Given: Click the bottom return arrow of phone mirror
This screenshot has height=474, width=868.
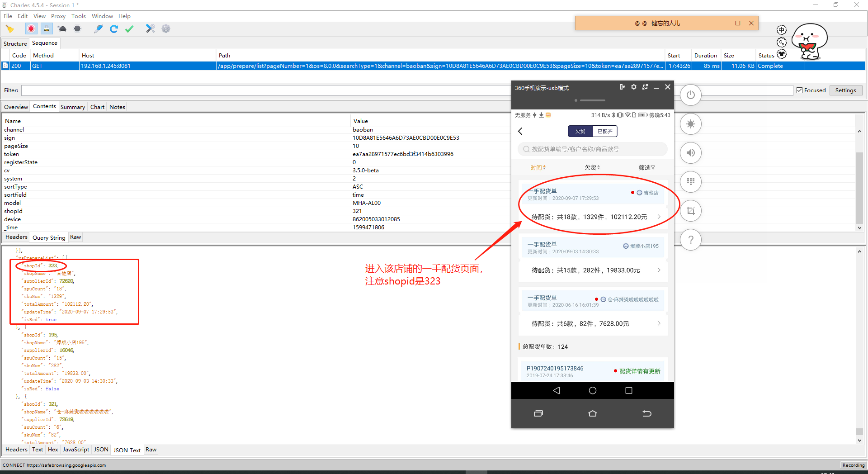Looking at the screenshot, I should coord(647,413).
